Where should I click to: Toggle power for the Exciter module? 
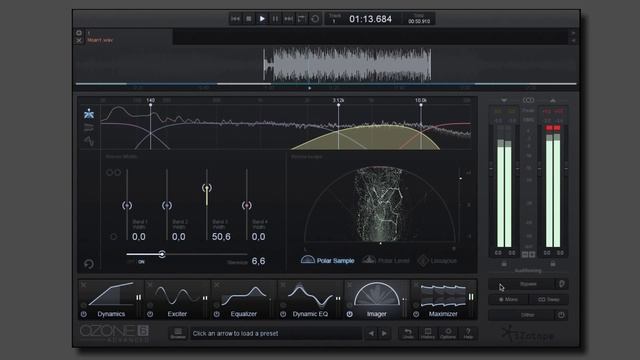(150, 314)
